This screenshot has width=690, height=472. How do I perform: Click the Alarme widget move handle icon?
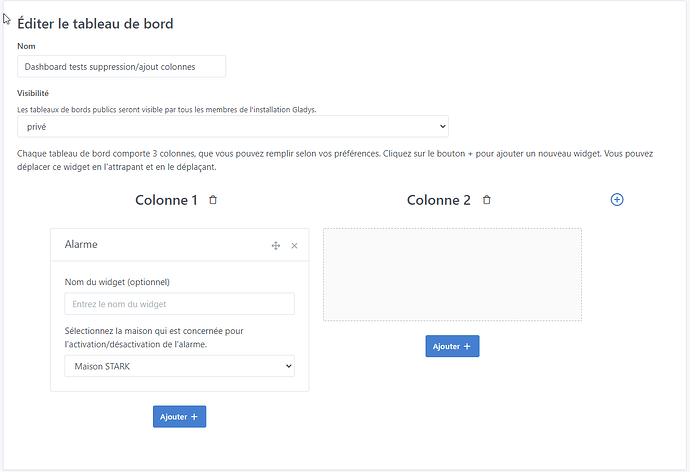pyautogui.click(x=276, y=245)
